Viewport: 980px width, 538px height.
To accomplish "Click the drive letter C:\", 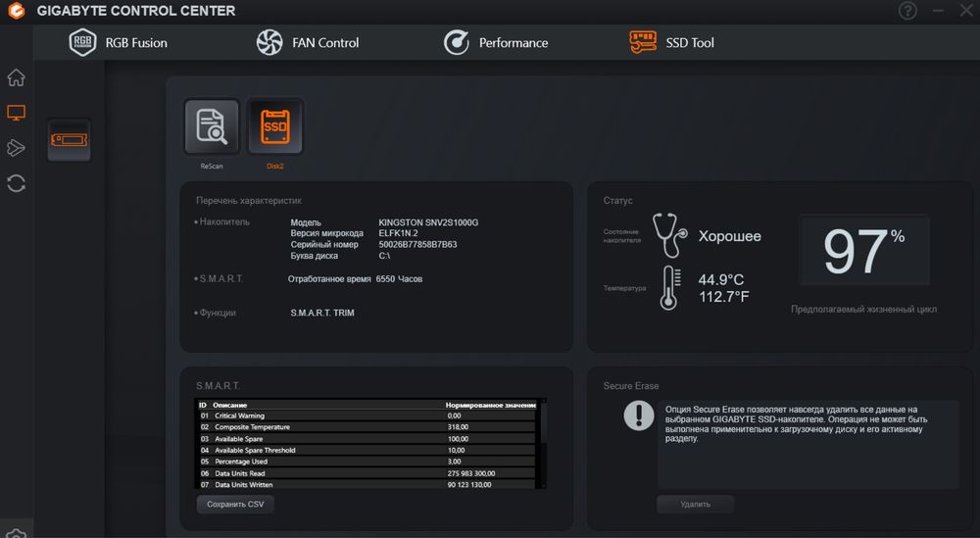I will pyautogui.click(x=384, y=256).
